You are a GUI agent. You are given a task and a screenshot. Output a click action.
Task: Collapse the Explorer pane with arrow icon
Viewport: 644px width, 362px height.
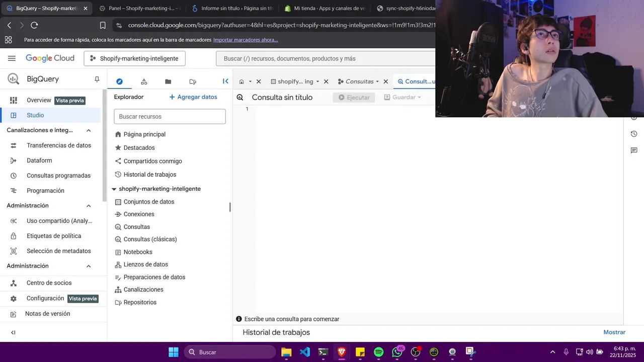[x=225, y=81]
